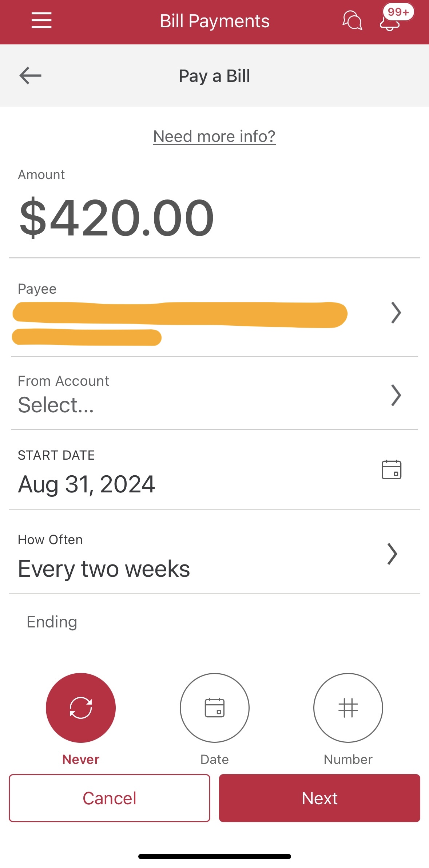Select the Date ending option
429x868 pixels.
215,708
